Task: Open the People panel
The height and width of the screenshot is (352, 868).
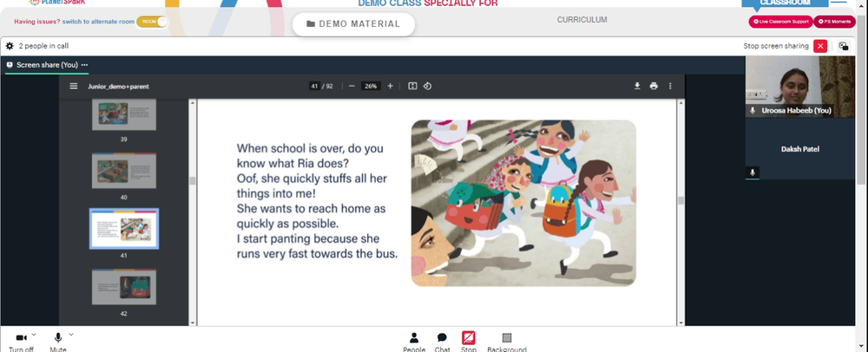Action: click(x=413, y=342)
